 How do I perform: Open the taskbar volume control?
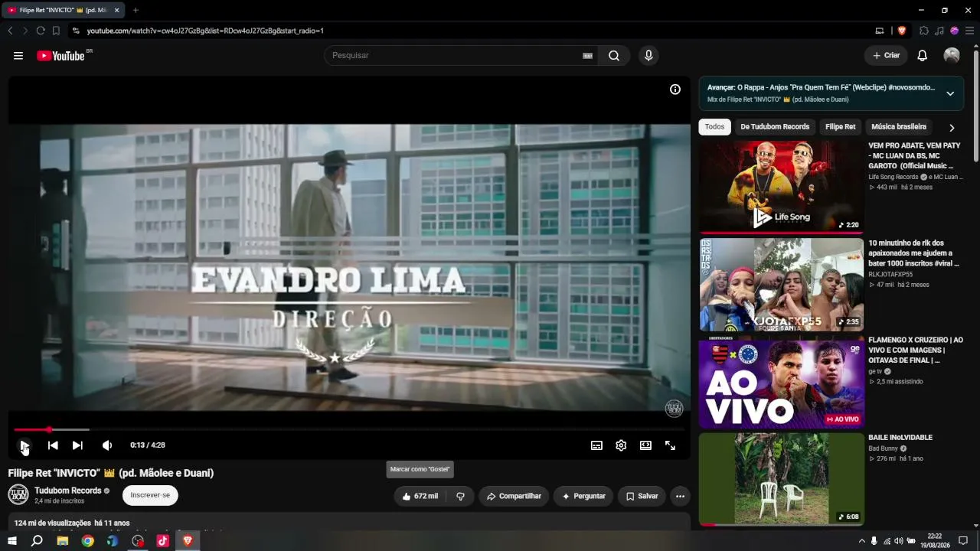(899, 541)
